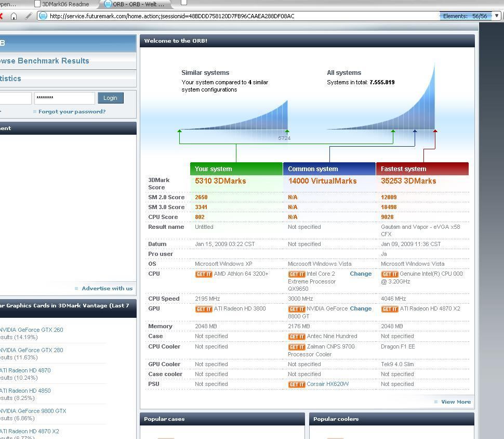504x439 pixels.
Task: Click the Popular cases panel header
Action: [x=222, y=419]
